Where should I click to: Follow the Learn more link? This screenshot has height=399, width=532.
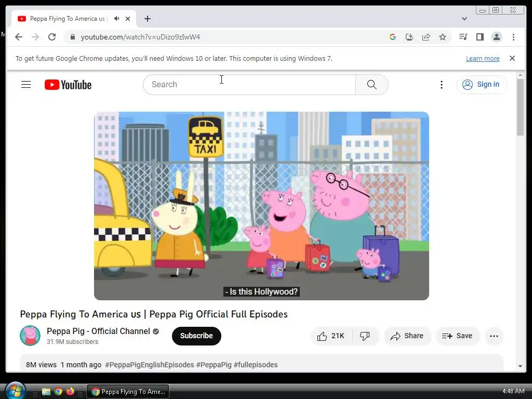483,58
